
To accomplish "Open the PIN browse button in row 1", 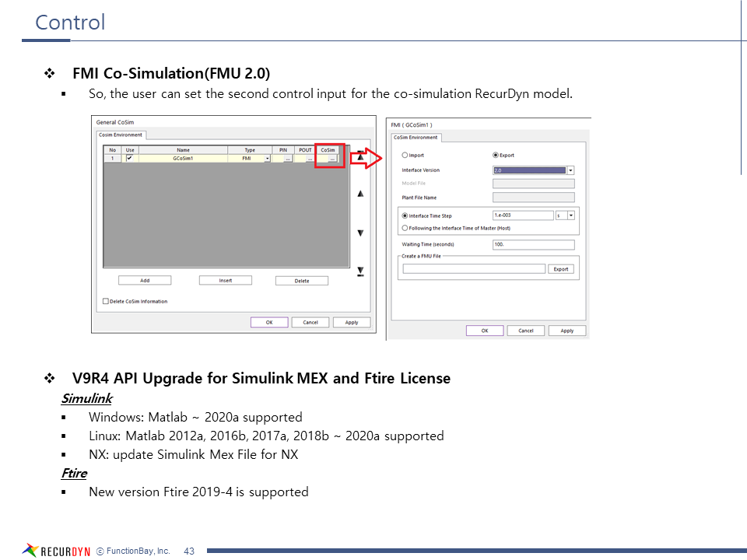I will pos(287,158).
